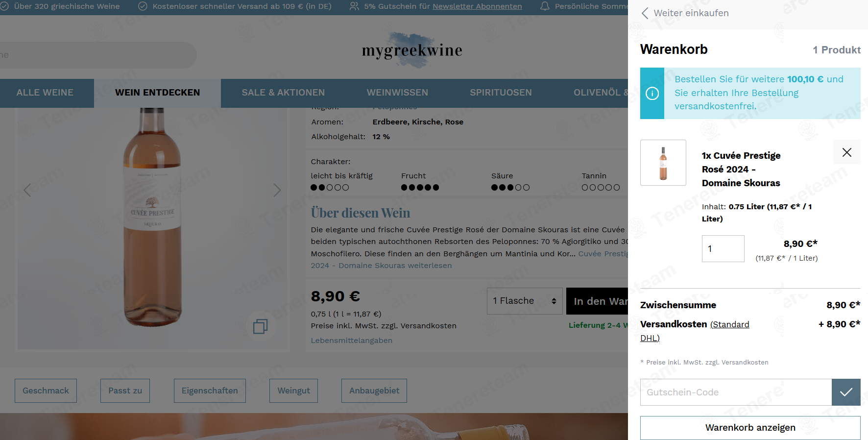The height and width of the screenshot is (440, 868).
Task: Open the WEINWISSEN menu
Action: [x=397, y=93]
